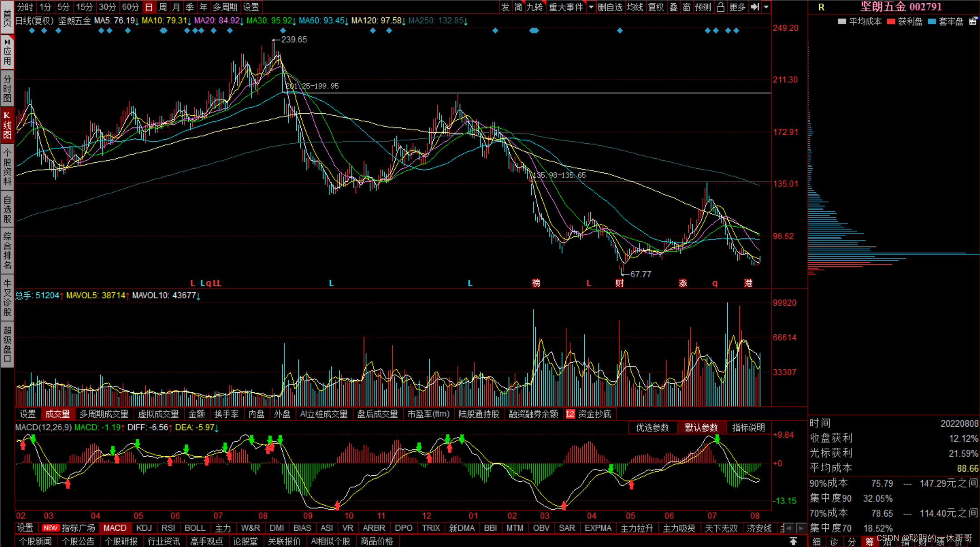The height and width of the screenshot is (547, 980).
Task: Expand the 重大事件 dropdown arrow
Action: pos(591,7)
